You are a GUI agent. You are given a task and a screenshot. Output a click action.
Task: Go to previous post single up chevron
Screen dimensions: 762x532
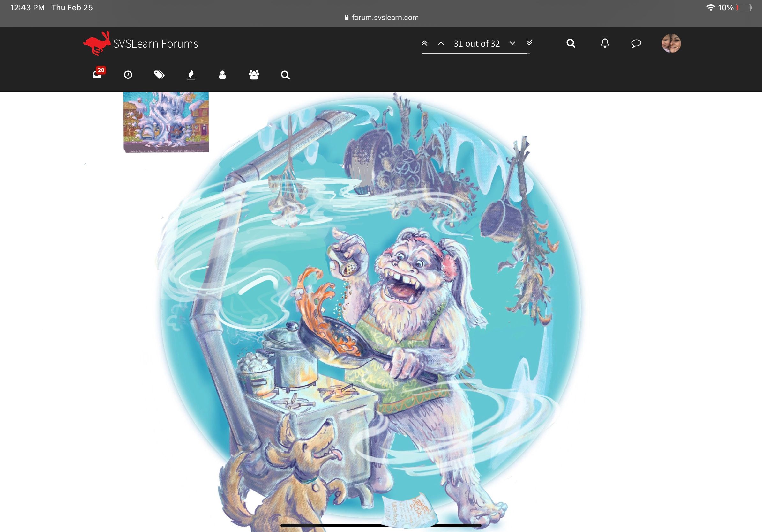click(x=441, y=43)
